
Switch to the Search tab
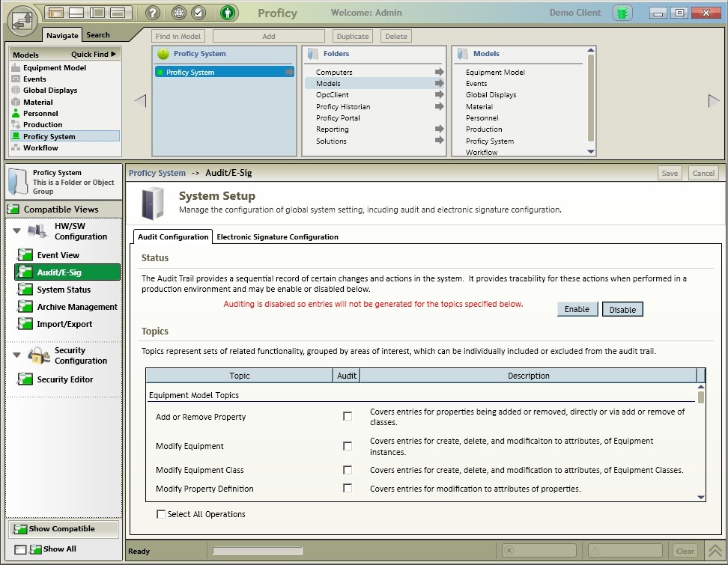click(98, 34)
